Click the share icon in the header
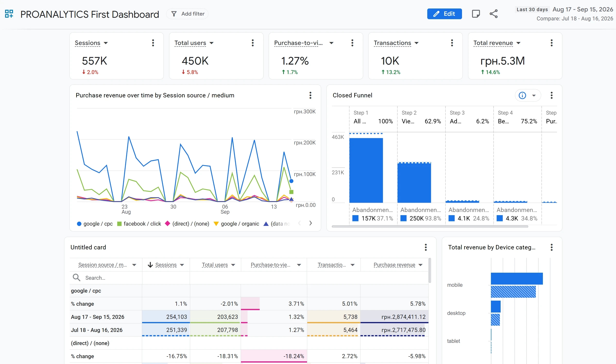 point(494,14)
